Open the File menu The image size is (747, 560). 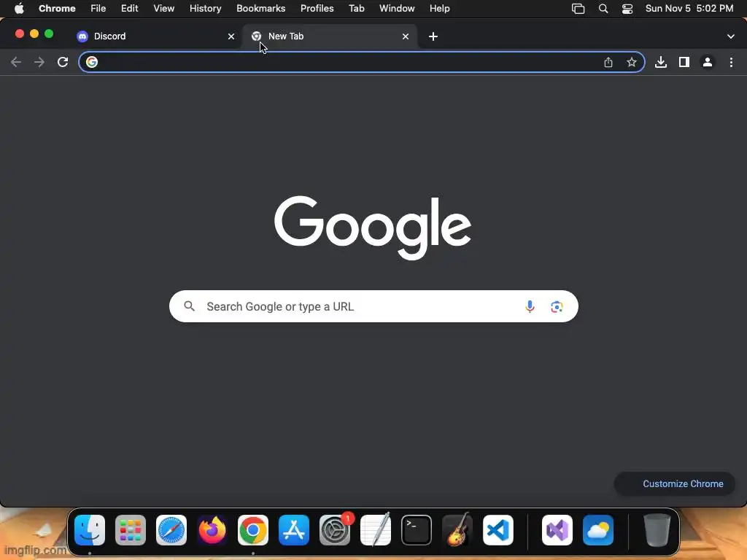(98, 8)
